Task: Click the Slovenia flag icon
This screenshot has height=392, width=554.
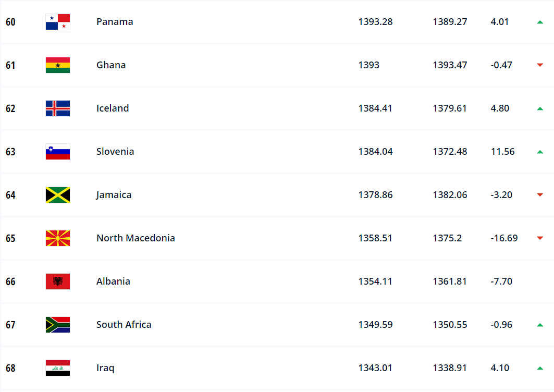Action: click(x=58, y=152)
